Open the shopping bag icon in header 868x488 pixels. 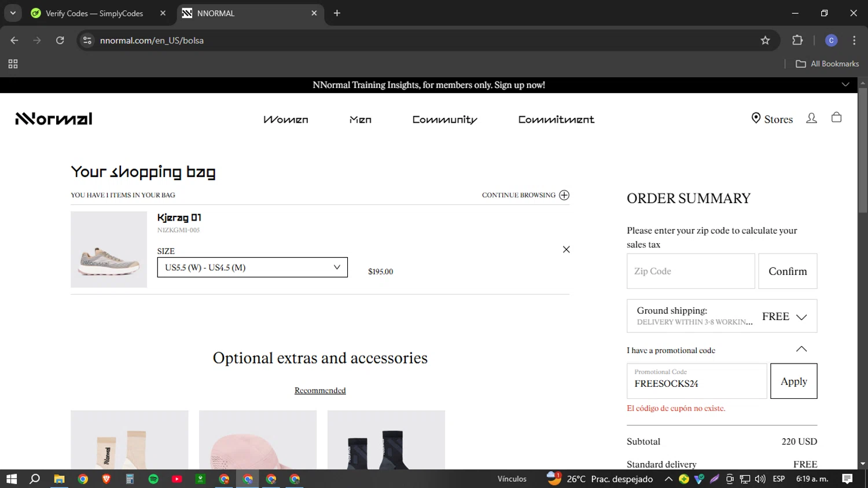pyautogui.click(x=836, y=118)
